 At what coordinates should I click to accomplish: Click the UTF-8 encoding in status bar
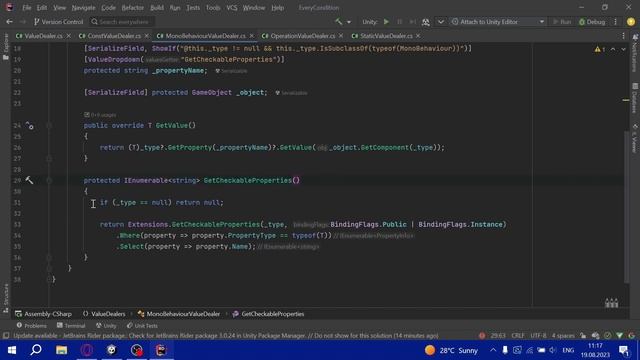538,336
